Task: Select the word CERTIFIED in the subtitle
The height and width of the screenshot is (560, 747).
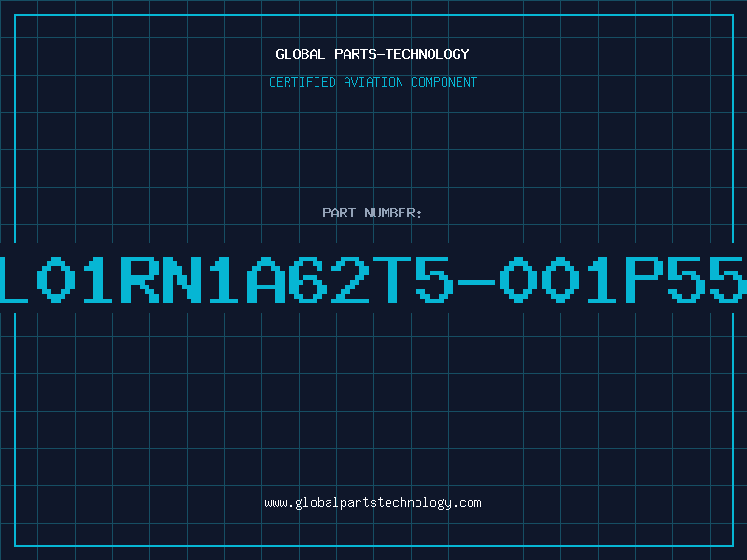Action: click(x=303, y=82)
